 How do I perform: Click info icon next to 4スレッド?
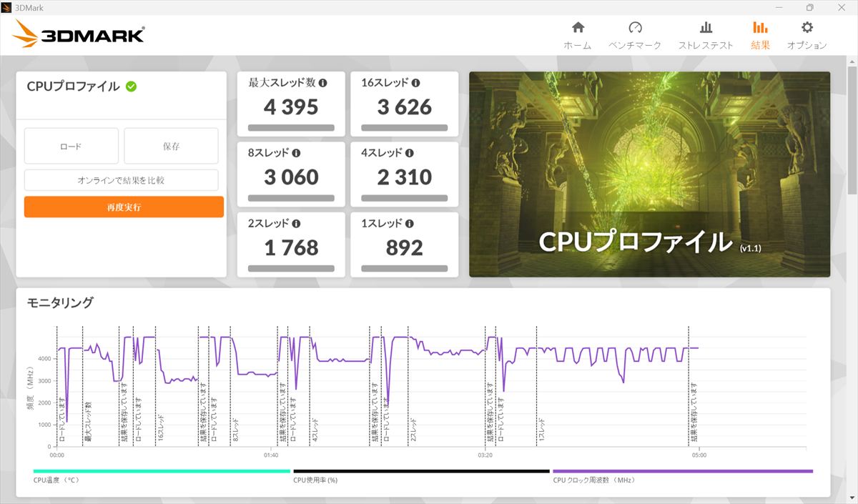pyautogui.click(x=410, y=153)
